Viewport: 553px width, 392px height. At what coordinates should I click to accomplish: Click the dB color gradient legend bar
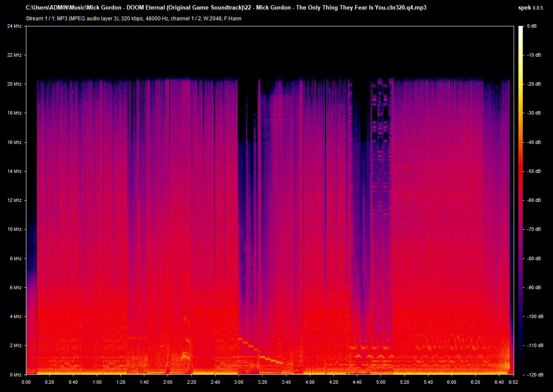(521, 200)
